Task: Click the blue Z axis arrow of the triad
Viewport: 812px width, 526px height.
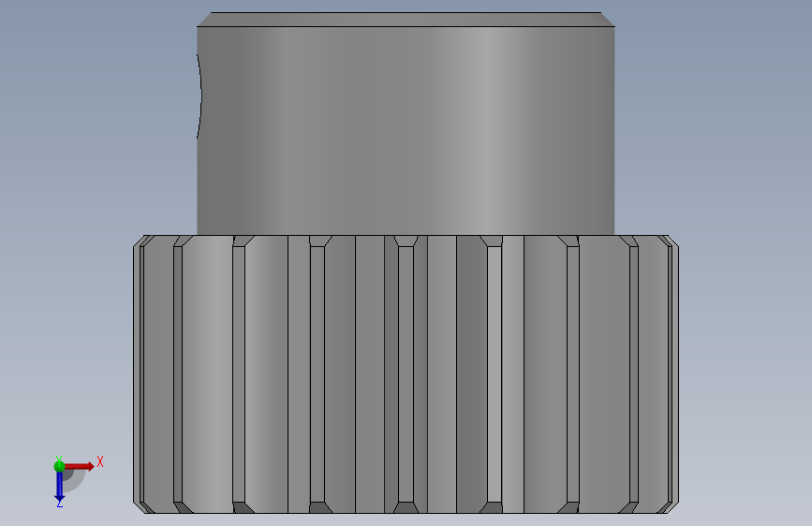Action: [59, 487]
